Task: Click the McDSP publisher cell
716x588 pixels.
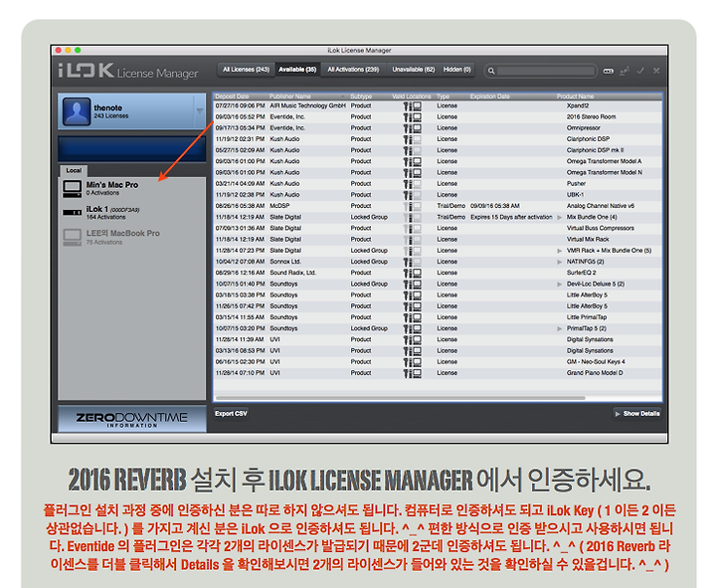Action: [279, 206]
